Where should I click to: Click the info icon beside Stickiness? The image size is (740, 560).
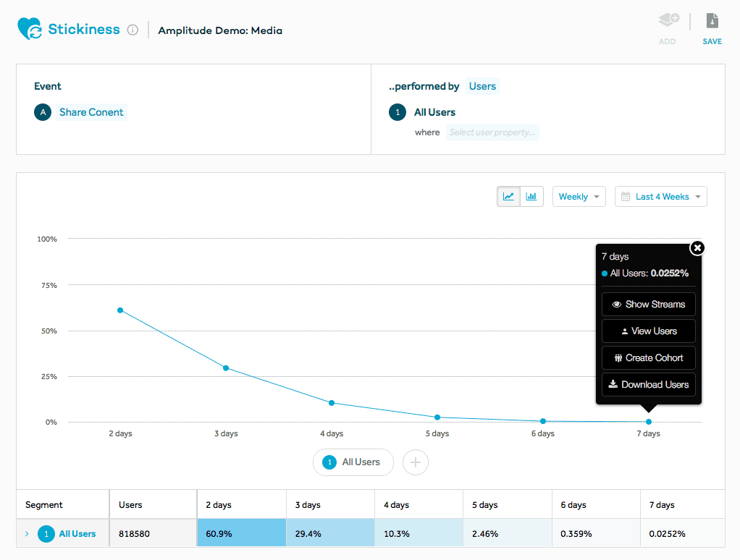pyautogui.click(x=133, y=30)
